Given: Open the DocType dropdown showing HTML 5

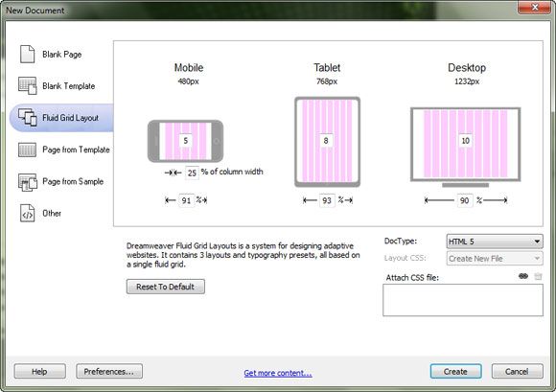Looking at the screenshot, I should click(495, 242).
